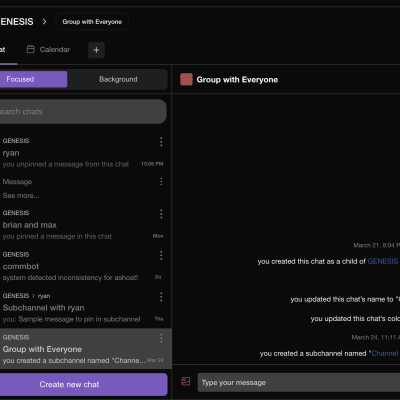Click the Create new chat button
This screenshot has height=400, width=400.
(x=83, y=384)
